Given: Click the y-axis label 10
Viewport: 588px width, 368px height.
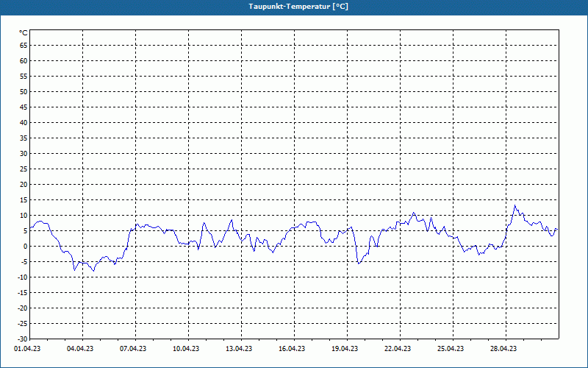Looking at the screenshot, I should [x=24, y=215].
